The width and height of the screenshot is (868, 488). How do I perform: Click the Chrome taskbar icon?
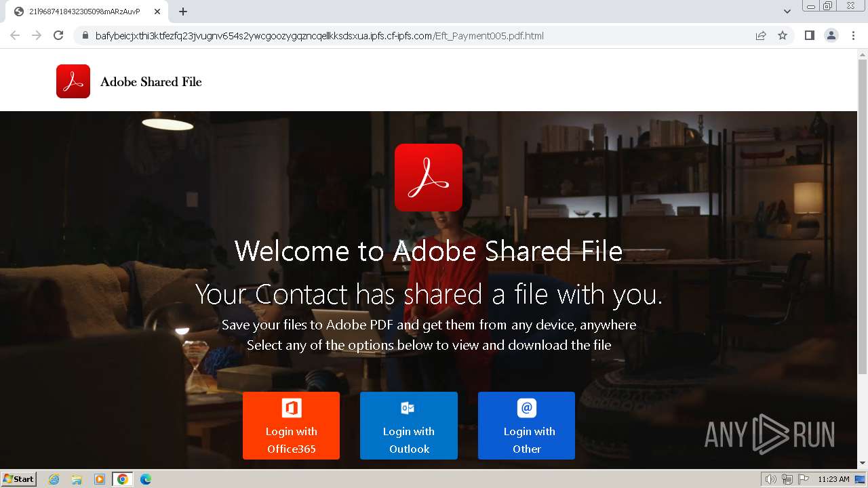click(x=122, y=479)
